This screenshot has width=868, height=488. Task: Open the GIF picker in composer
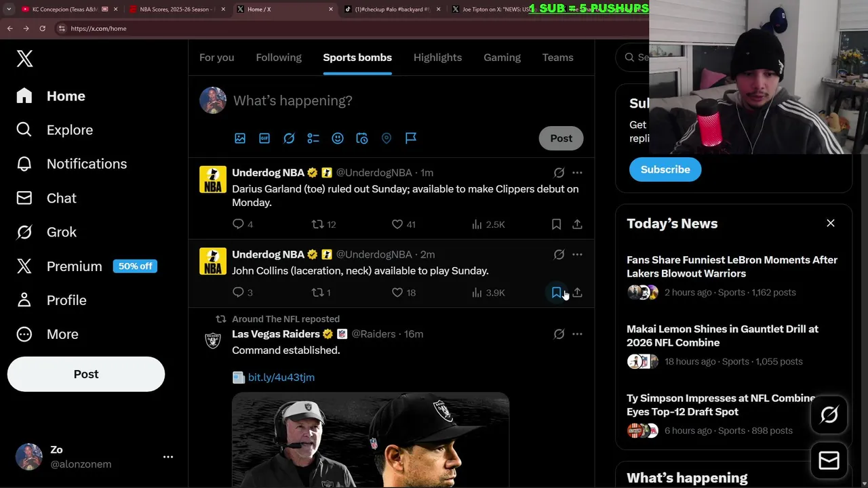(x=264, y=138)
